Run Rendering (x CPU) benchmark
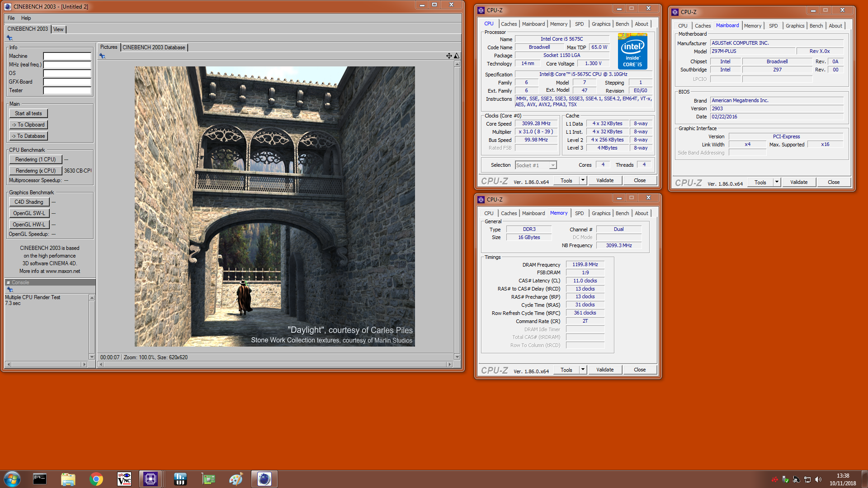Image resolution: width=868 pixels, height=488 pixels. click(36, 171)
